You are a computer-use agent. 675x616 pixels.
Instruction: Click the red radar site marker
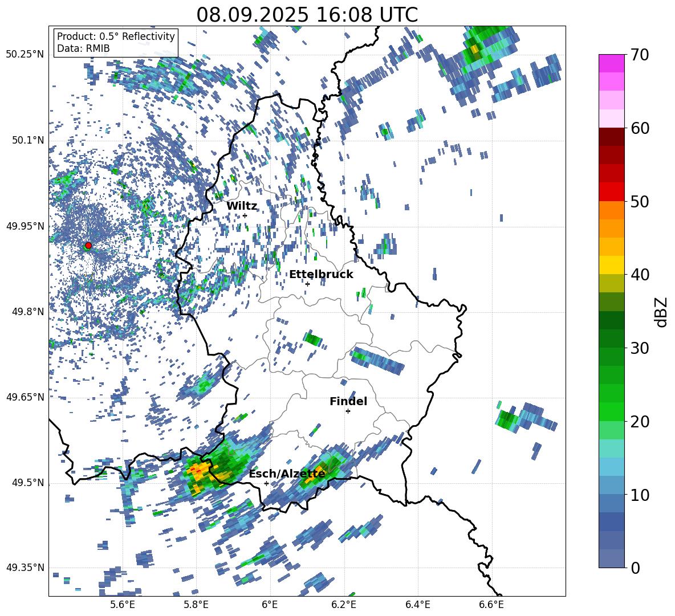click(x=88, y=246)
